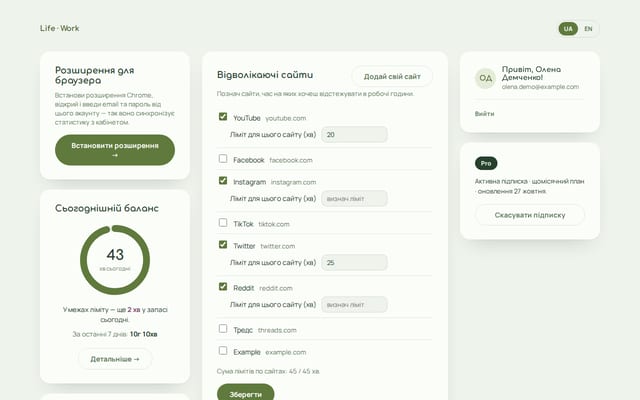This screenshot has width=640, height=400.
Task: Click the ОД user avatar
Action: click(485, 78)
